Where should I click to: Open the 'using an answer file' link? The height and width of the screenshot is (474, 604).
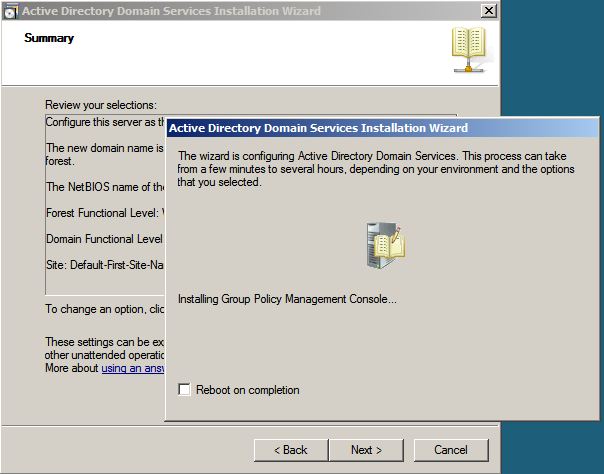pyautogui.click(x=133, y=368)
